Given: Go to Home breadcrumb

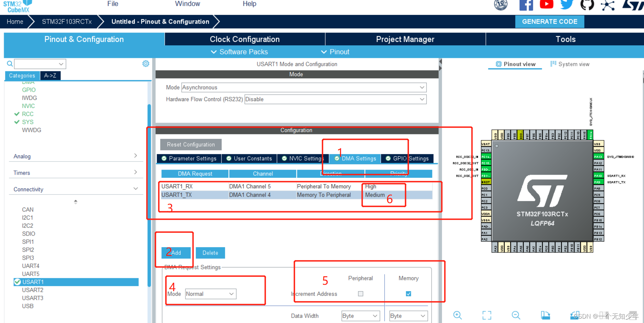Looking at the screenshot, I should coord(15,22).
